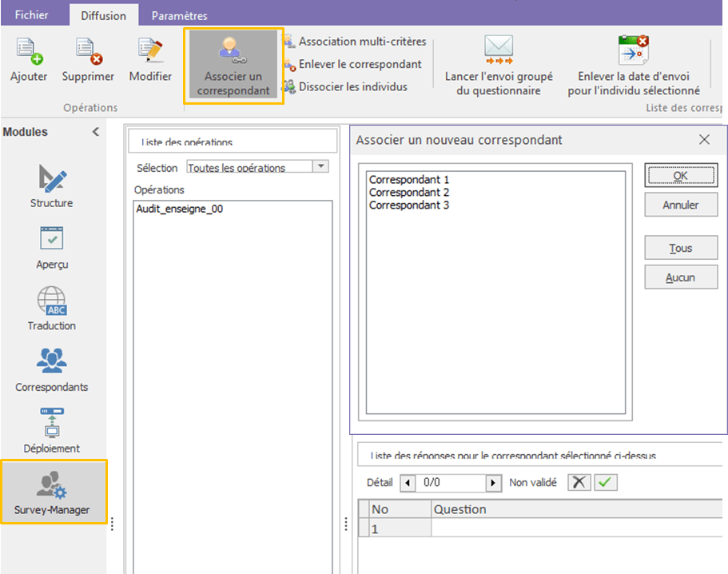This screenshot has height=574, width=728.
Task: Open the Traduction module
Action: [x=51, y=309]
